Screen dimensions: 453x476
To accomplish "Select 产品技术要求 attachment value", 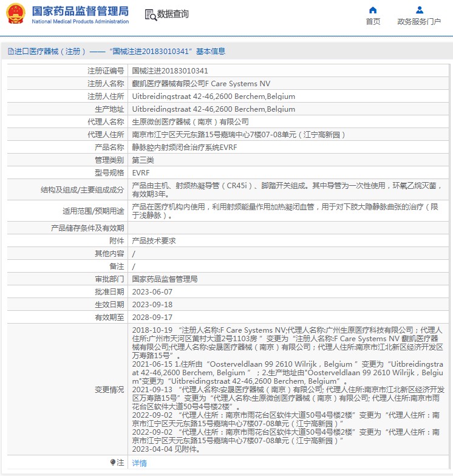I will [154, 240].
